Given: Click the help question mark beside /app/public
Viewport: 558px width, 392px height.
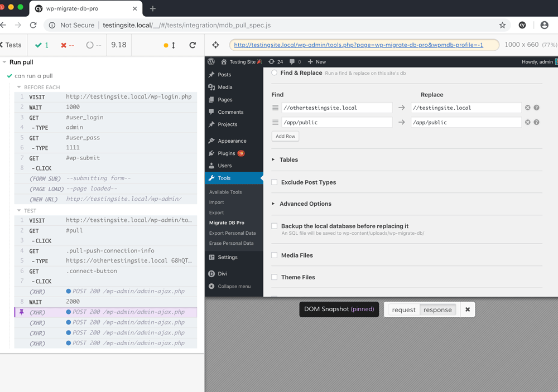Looking at the screenshot, I should pyautogui.click(x=536, y=122).
